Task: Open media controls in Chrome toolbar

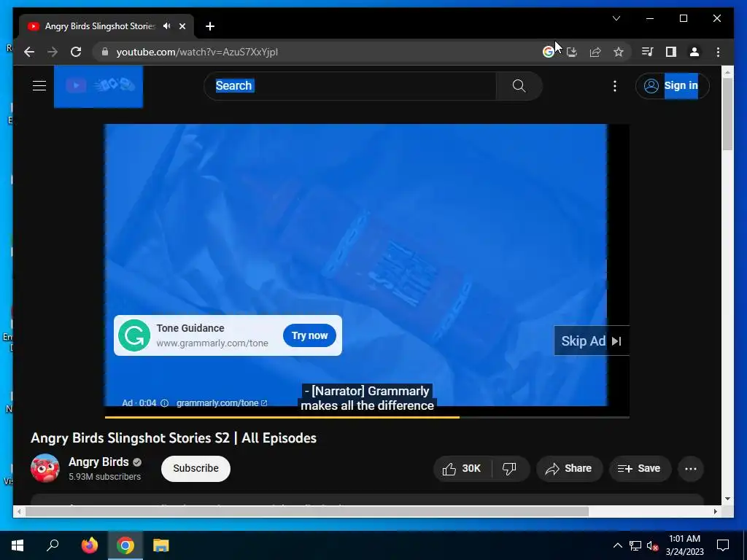Action: 648,52
